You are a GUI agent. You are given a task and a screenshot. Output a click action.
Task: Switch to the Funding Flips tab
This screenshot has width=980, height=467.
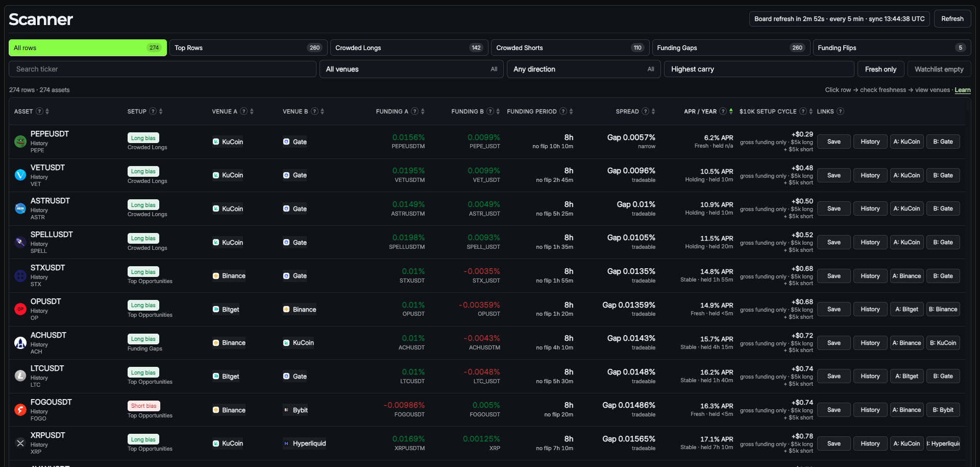pyautogui.click(x=892, y=48)
